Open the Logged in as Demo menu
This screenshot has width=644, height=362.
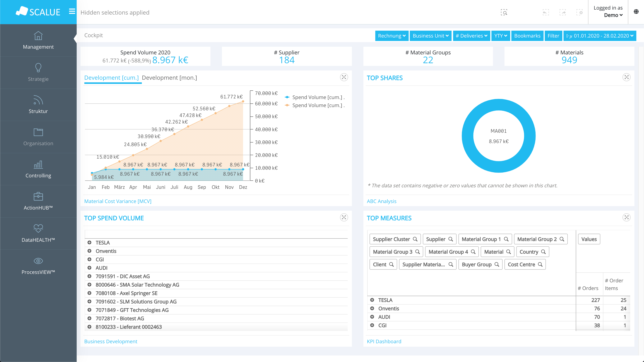(608, 11)
